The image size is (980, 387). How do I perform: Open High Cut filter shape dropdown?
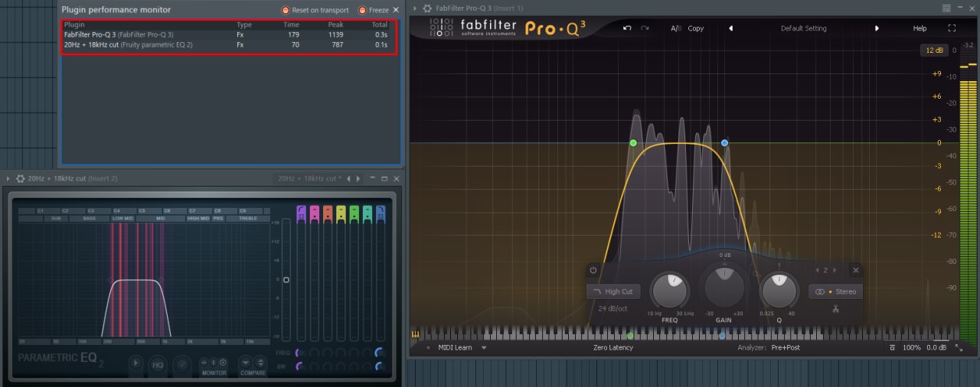pos(614,291)
